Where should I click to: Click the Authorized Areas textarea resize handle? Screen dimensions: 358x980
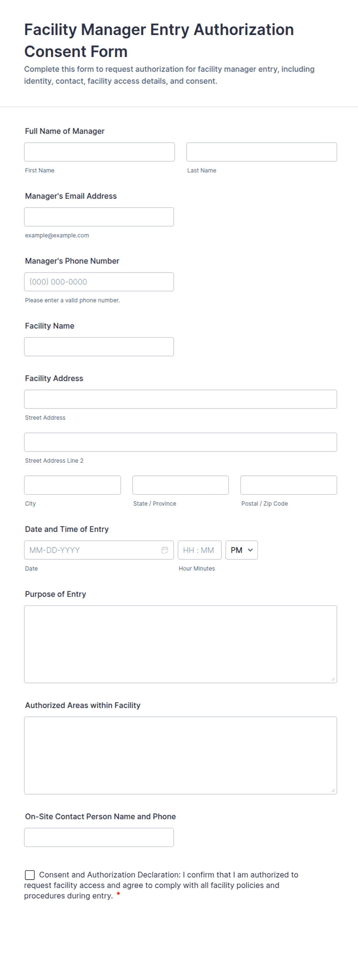coord(333,790)
